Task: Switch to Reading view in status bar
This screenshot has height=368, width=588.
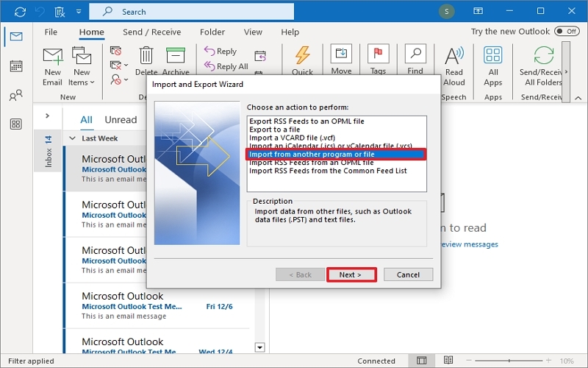Action: point(448,361)
